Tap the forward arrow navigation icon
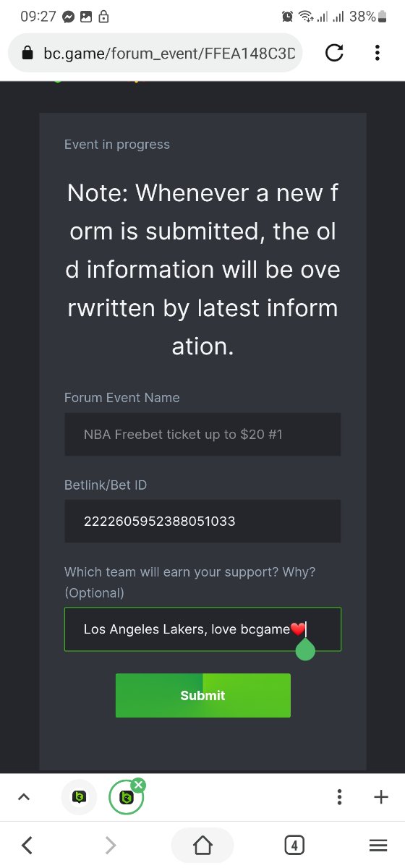The image size is (405, 868). [111, 844]
